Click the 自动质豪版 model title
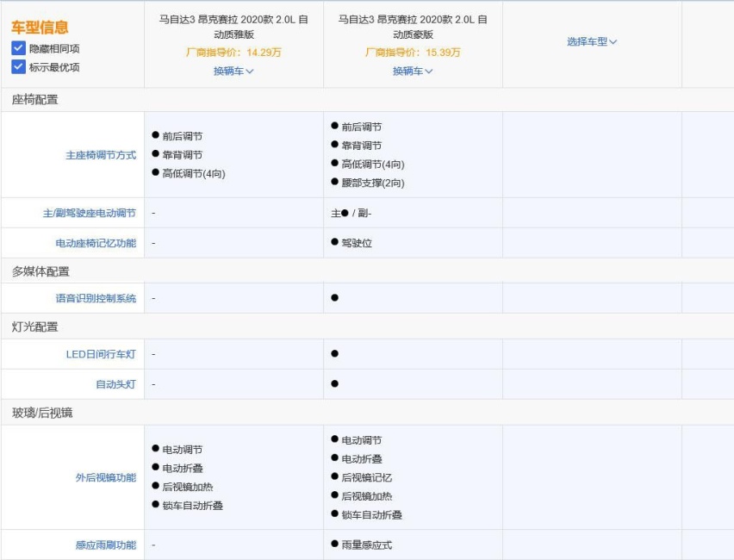 point(413,27)
